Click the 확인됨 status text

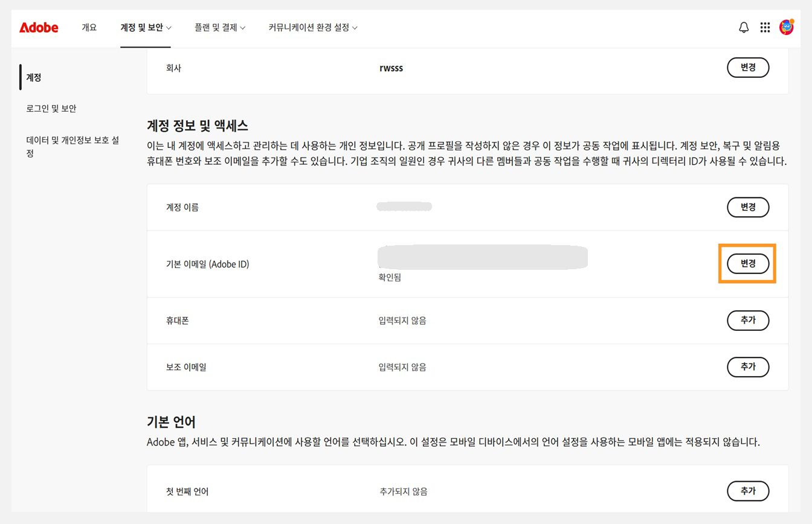pos(390,277)
